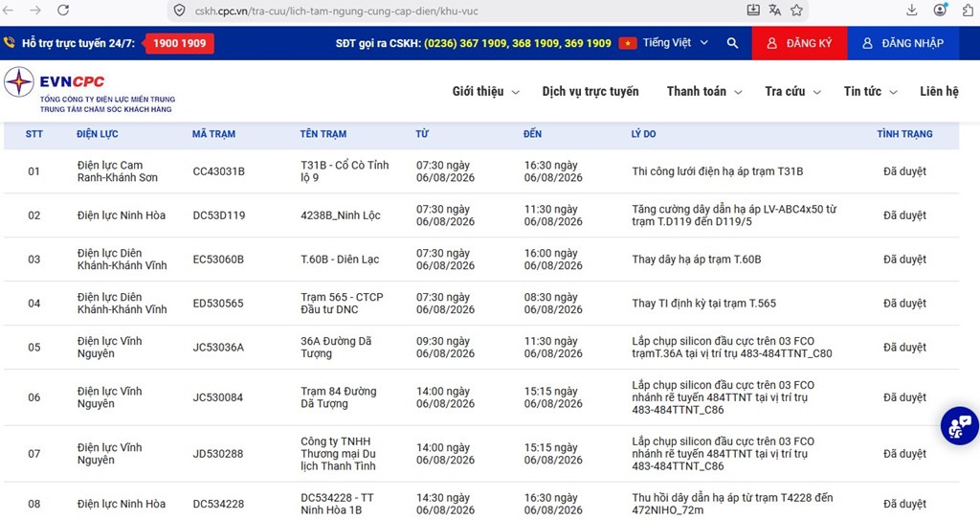Click the TÊN TRẠM column header
Screen dimensions: 980x520
coord(323,134)
